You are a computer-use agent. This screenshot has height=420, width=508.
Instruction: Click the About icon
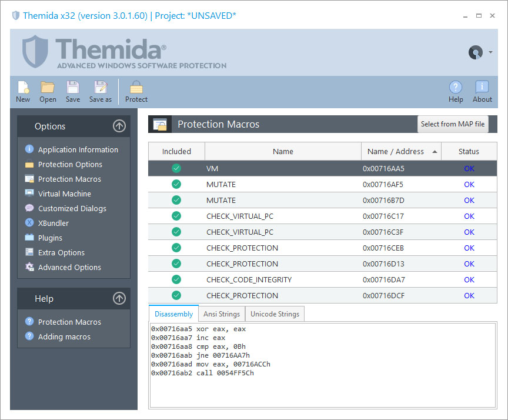pos(482,91)
